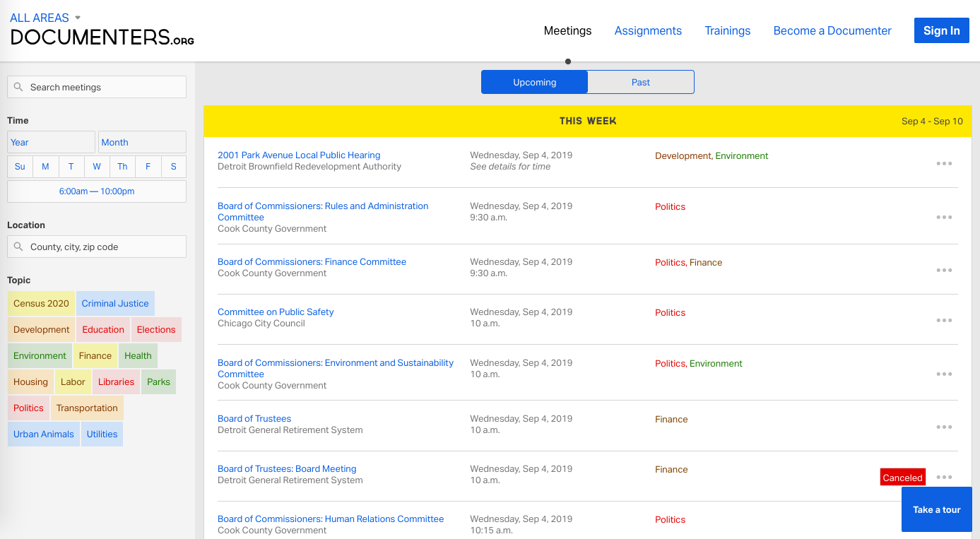Open options for Rules and Administration Committee row
The width and height of the screenshot is (980, 539).
944,217
